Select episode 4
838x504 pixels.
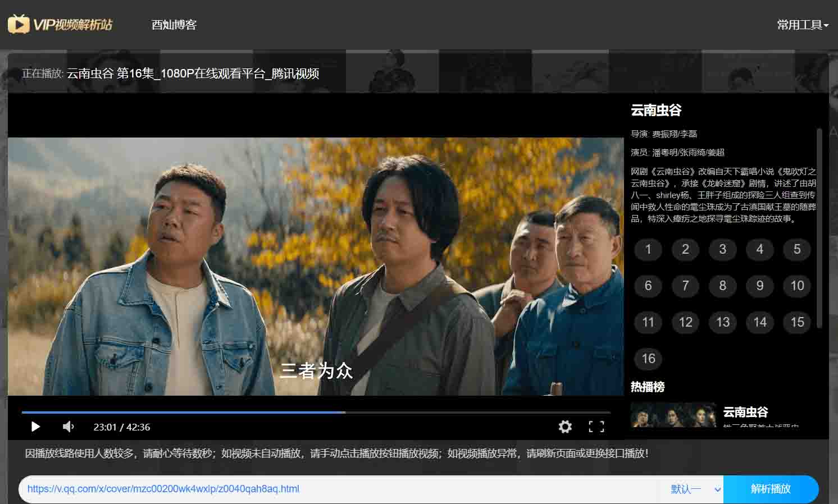tap(760, 249)
